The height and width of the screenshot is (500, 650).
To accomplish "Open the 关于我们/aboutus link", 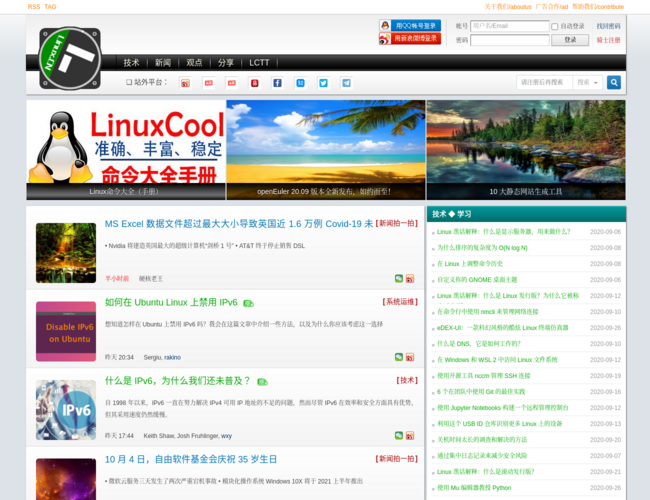I will pyautogui.click(x=508, y=7).
